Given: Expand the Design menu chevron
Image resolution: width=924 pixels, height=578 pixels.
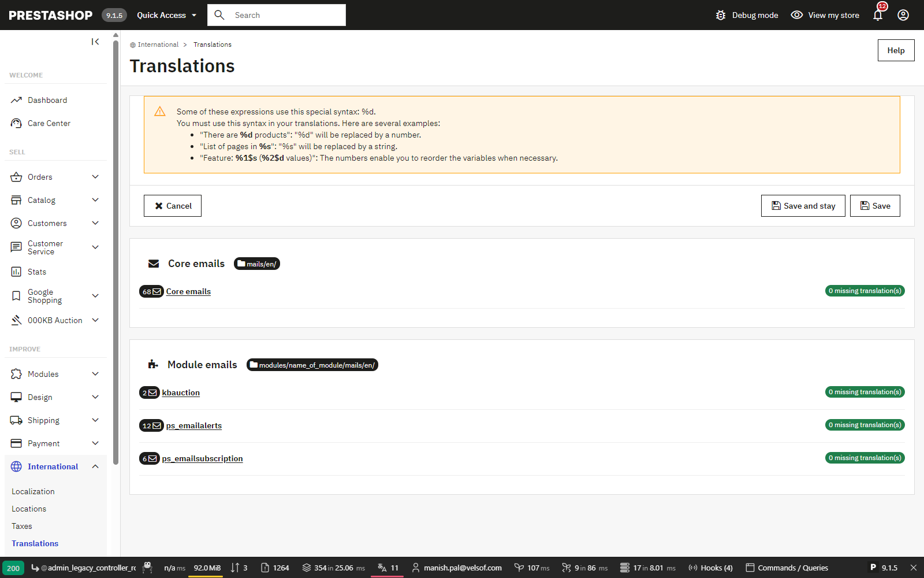Looking at the screenshot, I should 95,397.
